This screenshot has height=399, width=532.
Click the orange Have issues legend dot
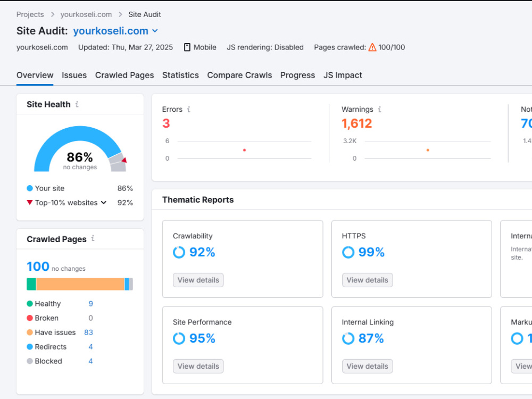(x=29, y=332)
